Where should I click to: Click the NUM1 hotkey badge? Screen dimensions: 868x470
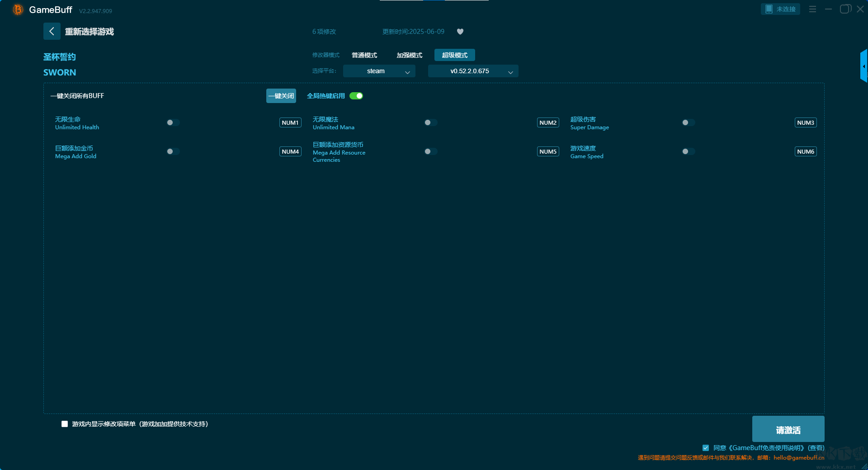(x=290, y=122)
